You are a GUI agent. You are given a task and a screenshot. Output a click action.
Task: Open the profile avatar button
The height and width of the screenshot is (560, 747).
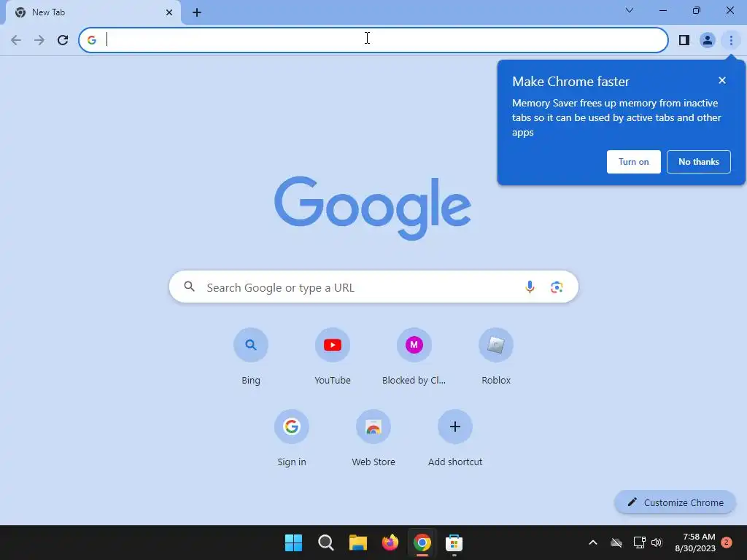click(708, 40)
